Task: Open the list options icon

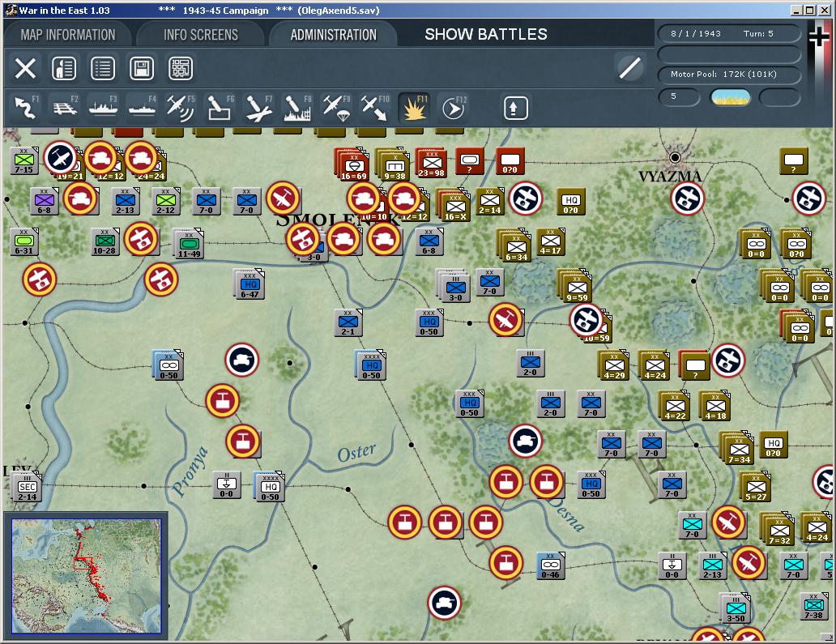Action: click(x=103, y=68)
